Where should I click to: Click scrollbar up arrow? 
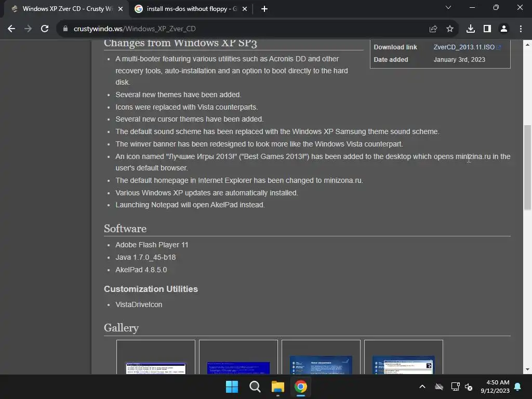pos(527,45)
